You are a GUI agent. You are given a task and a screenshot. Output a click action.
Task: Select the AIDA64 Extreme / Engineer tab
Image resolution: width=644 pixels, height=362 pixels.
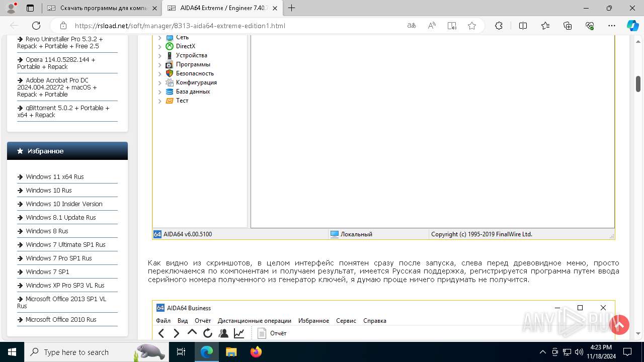221,8
